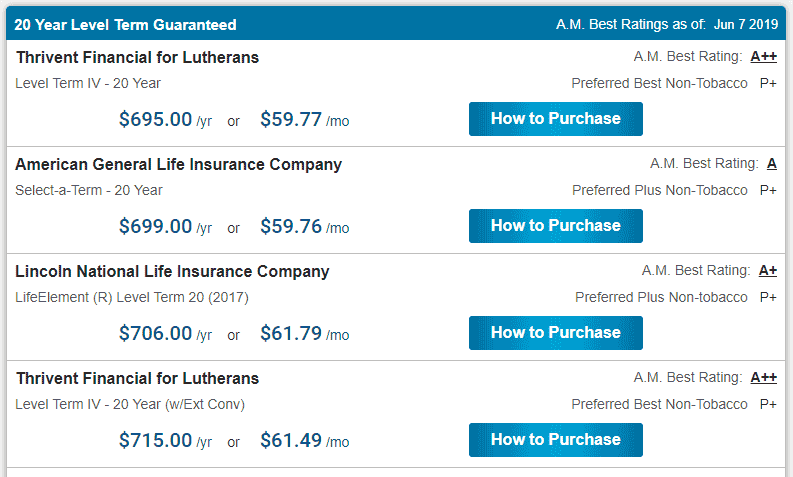The image size is (793, 477).
Task: Open A++ rating link of Level Term w/Ext Conv
Action: click(763, 377)
